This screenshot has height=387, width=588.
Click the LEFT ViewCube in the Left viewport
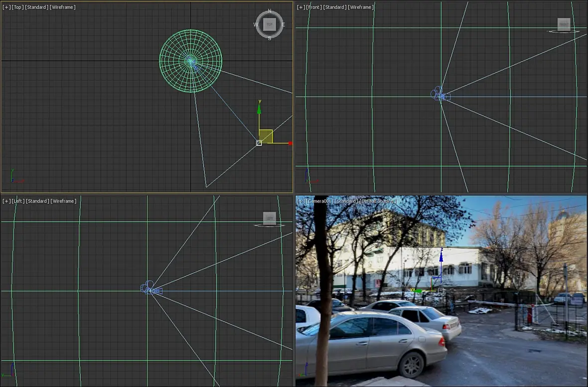(x=270, y=218)
